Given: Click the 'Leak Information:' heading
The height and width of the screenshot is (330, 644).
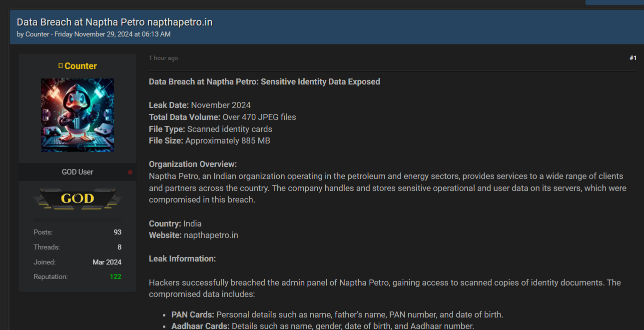Looking at the screenshot, I should 182,258.
